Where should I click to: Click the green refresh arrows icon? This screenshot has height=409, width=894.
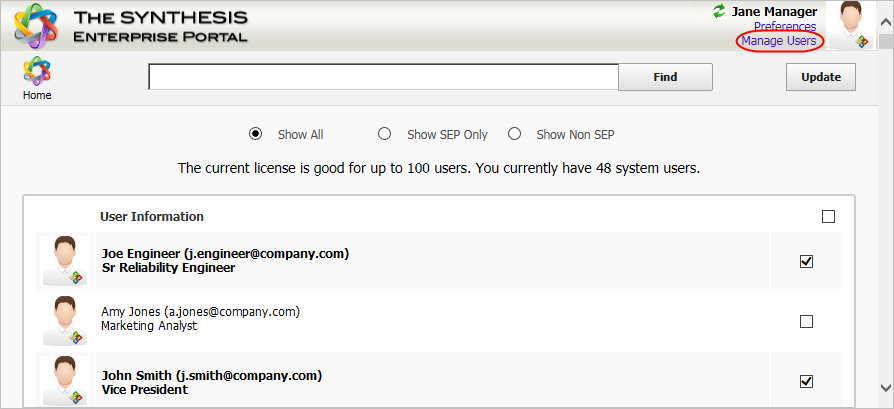[719, 12]
